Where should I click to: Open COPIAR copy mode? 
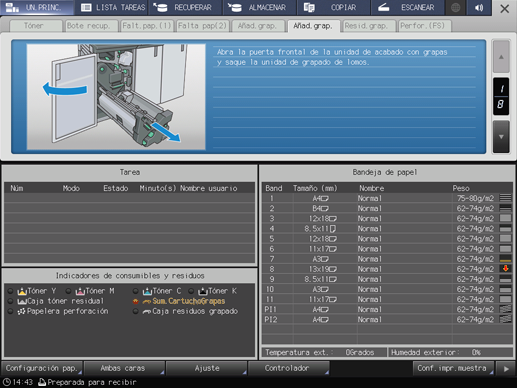click(x=334, y=7)
